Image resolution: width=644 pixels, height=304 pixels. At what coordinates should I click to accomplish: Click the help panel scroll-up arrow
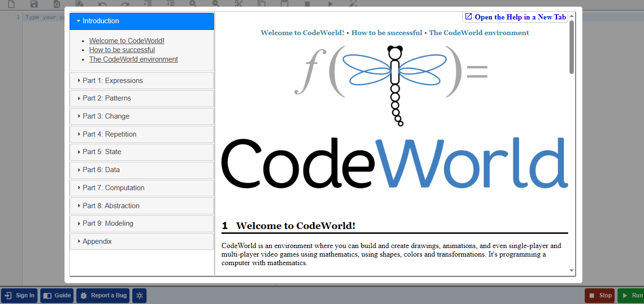pyautogui.click(x=571, y=16)
